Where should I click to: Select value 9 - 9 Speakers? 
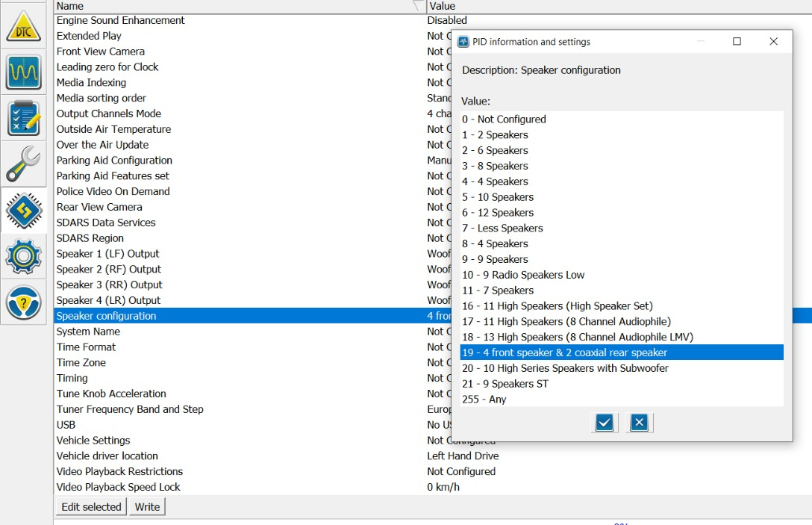[x=622, y=259]
